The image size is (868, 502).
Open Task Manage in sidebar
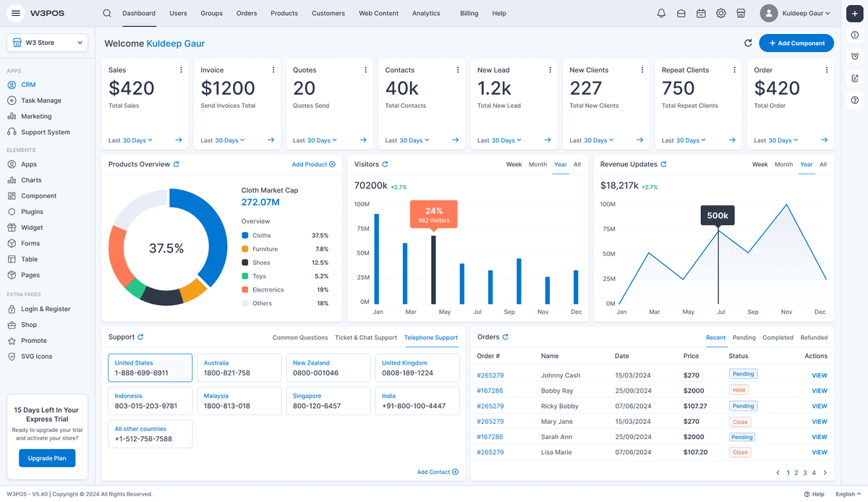tap(41, 101)
